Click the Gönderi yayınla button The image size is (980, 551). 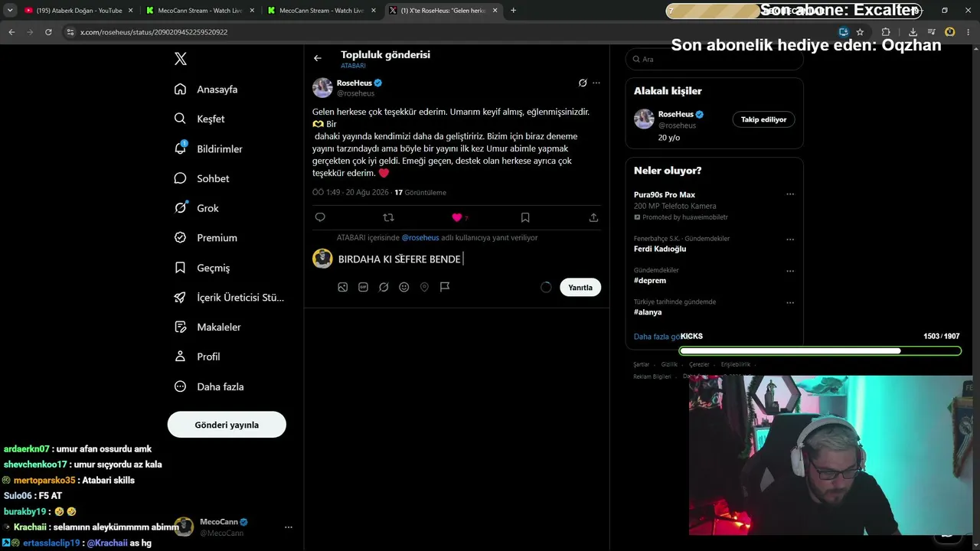[x=227, y=425]
